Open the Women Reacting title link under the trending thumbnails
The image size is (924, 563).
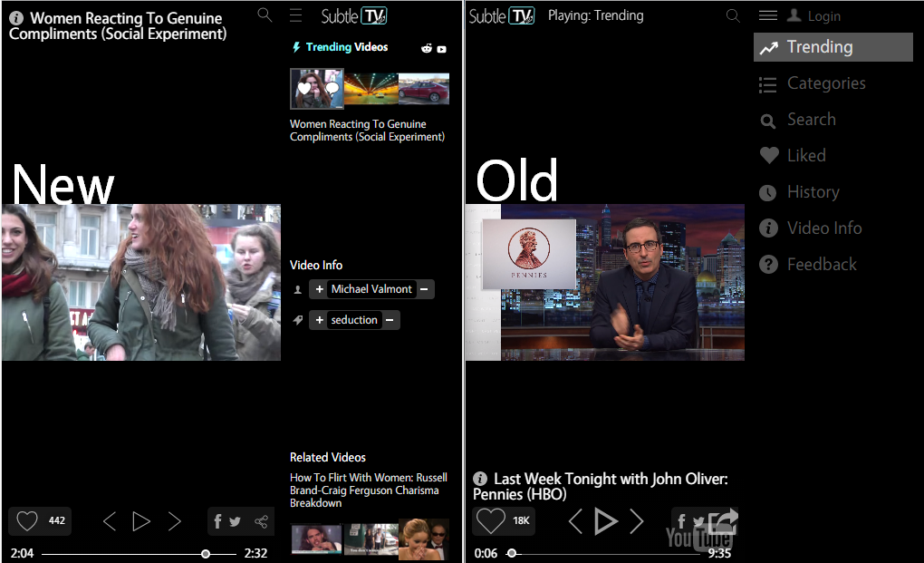point(367,131)
